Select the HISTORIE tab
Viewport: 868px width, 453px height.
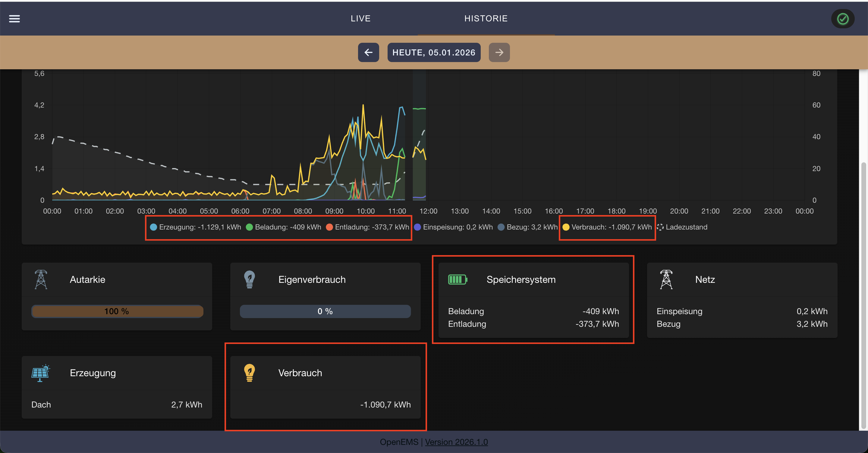coord(486,18)
